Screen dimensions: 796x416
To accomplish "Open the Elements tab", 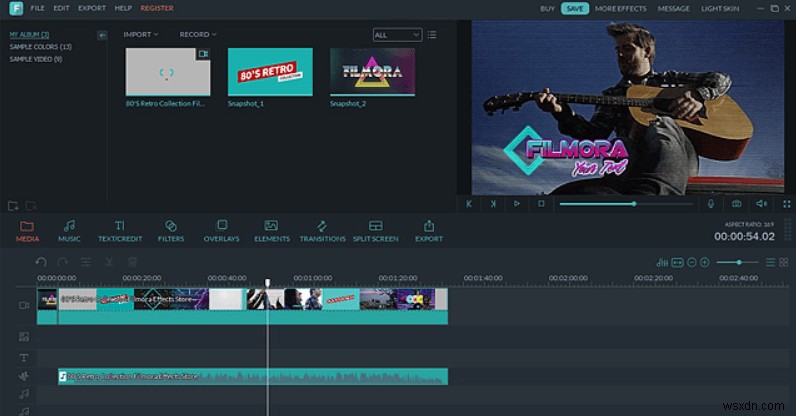I will pos(272,231).
